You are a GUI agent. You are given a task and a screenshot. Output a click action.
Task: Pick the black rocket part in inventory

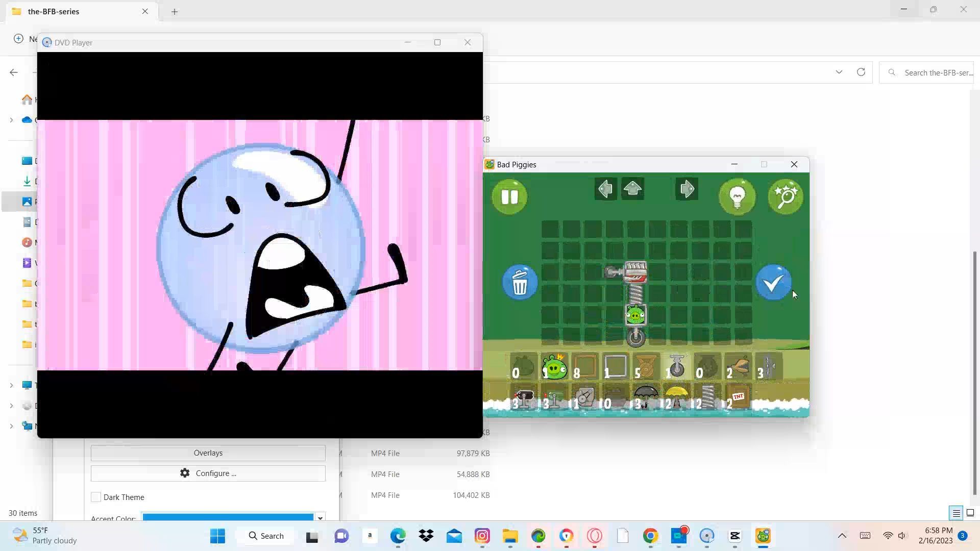[523, 397]
